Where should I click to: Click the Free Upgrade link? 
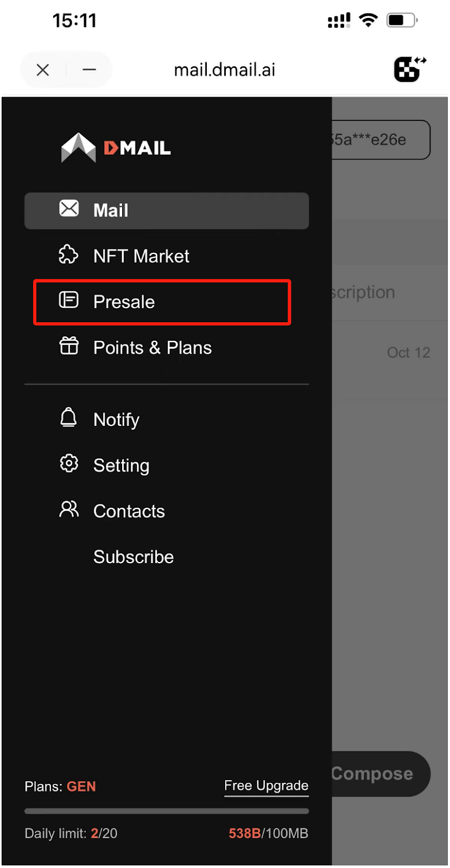(267, 786)
